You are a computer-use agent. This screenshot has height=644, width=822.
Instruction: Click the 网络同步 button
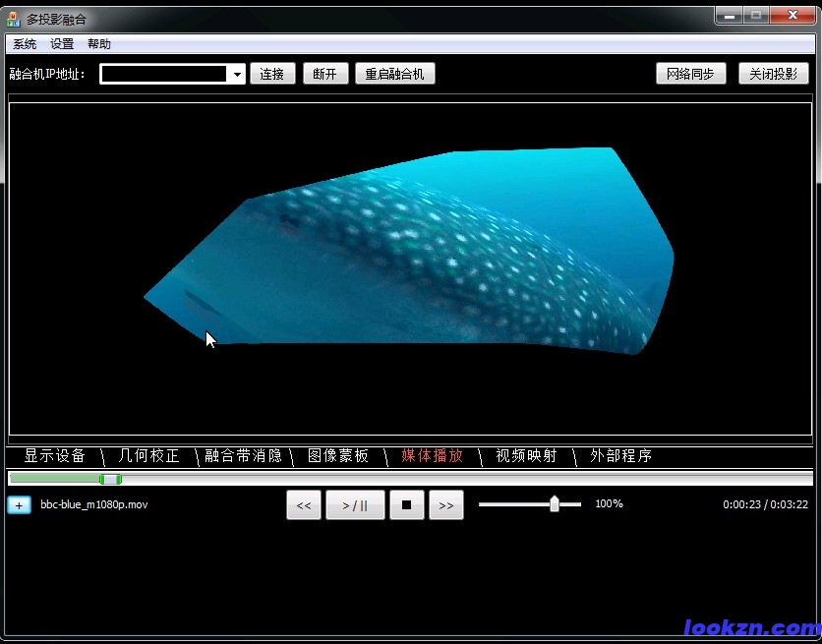pos(690,74)
